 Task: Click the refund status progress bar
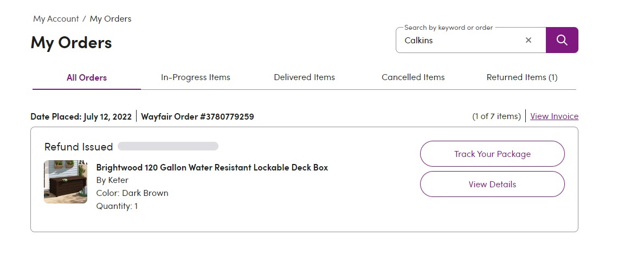[168, 146]
